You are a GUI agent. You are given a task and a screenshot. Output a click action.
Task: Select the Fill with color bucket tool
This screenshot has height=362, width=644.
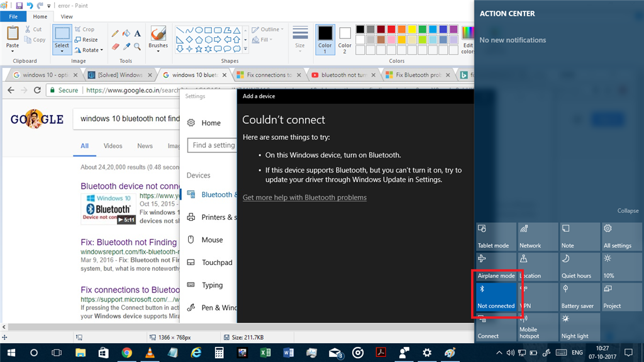click(x=126, y=34)
